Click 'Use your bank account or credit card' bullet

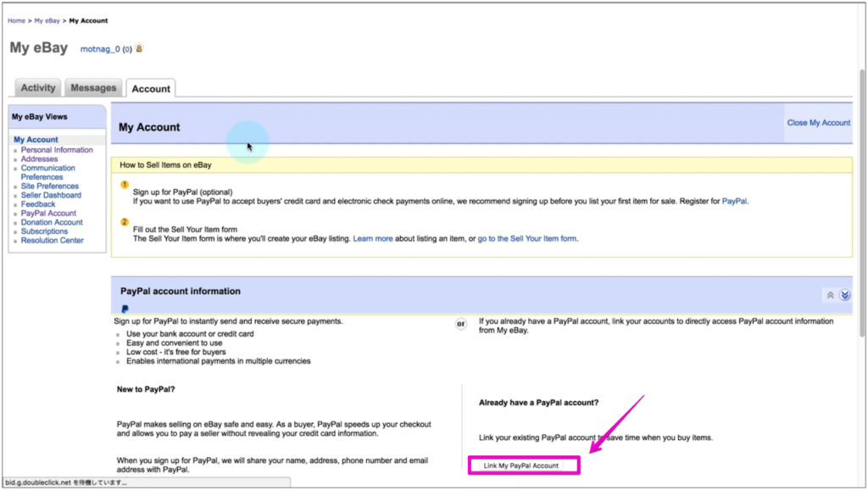point(190,334)
